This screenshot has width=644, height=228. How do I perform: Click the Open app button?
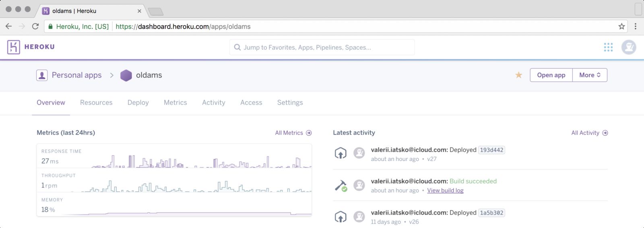551,75
